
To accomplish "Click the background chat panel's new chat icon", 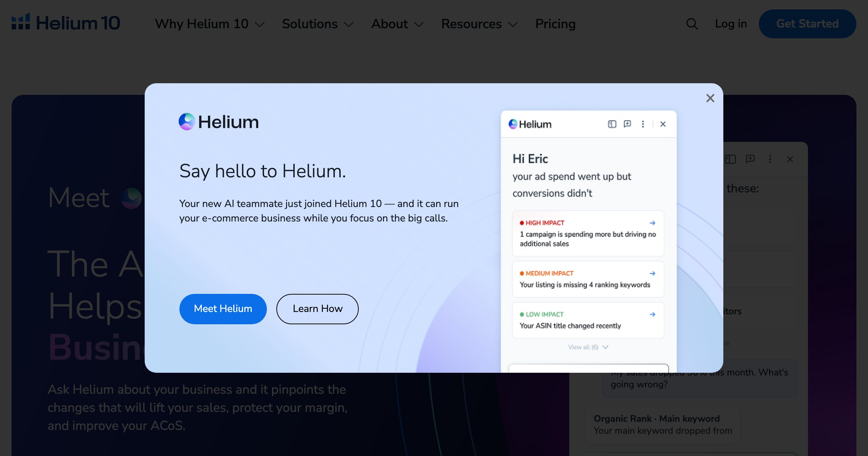I will click(750, 159).
